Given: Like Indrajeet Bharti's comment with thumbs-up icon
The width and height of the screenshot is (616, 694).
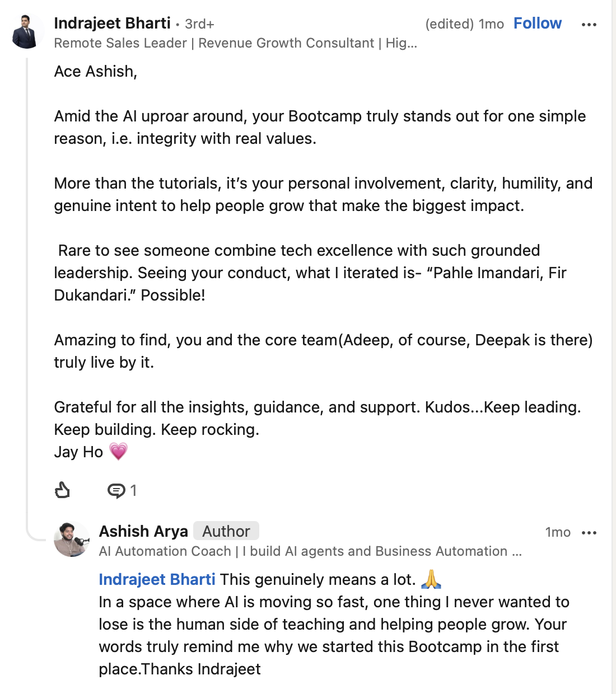Looking at the screenshot, I should tap(62, 490).
